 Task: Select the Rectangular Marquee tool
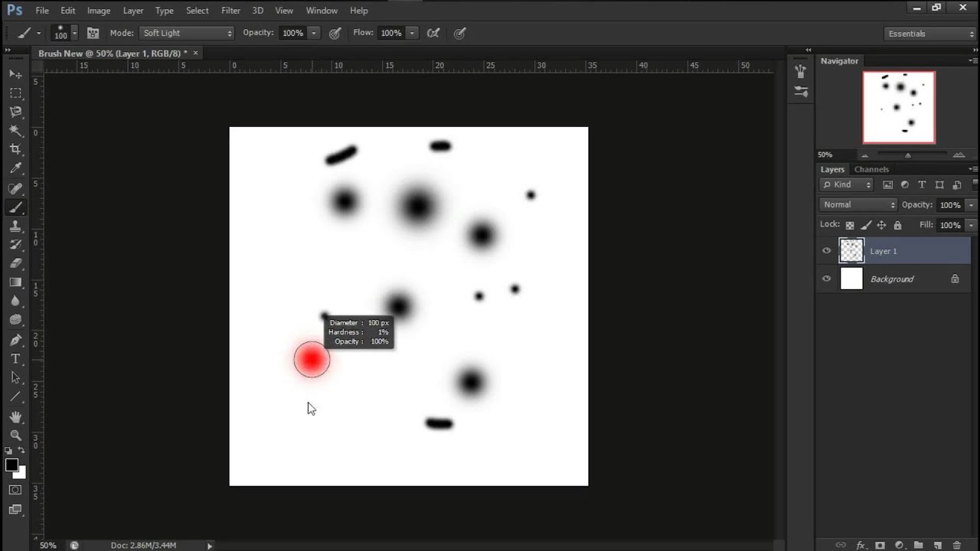point(15,93)
